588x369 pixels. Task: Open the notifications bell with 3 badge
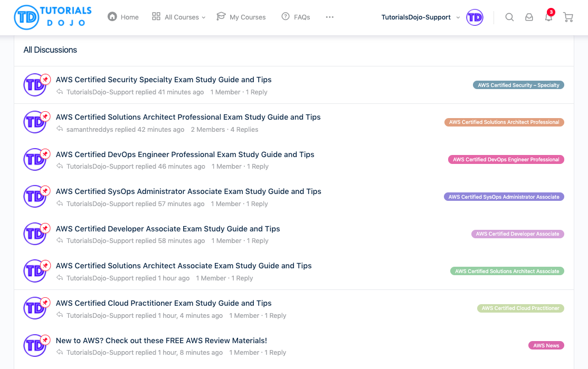(549, 17)
